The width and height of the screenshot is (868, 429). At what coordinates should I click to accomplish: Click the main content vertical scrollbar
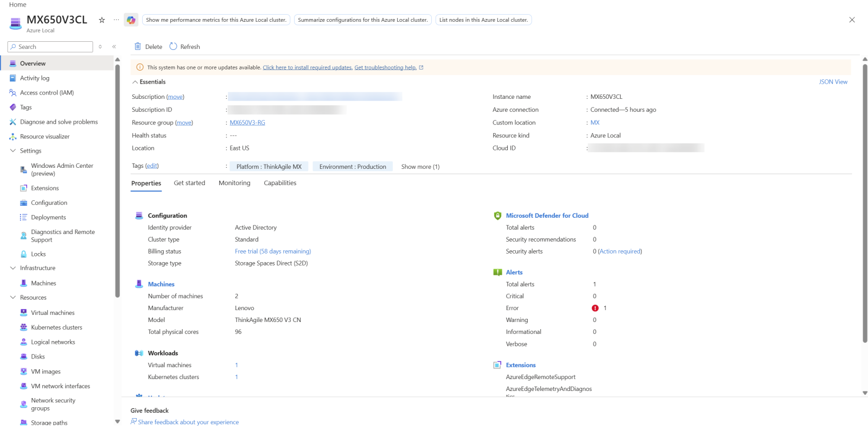(865, 204)
